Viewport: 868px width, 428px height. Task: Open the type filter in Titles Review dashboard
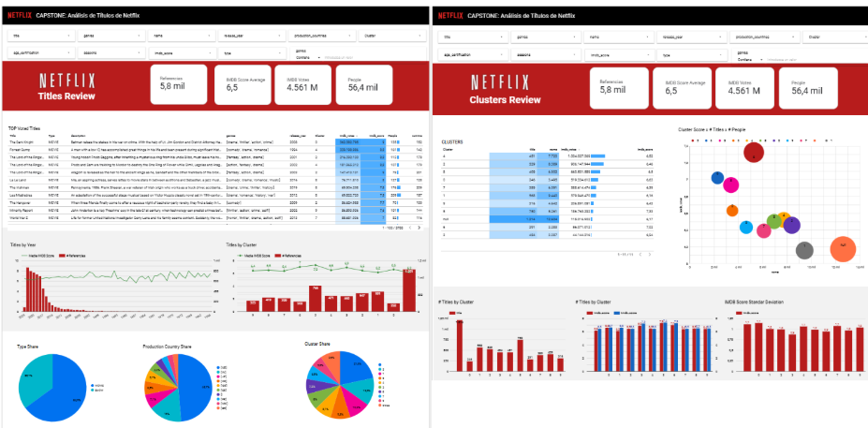coord(252,53)
